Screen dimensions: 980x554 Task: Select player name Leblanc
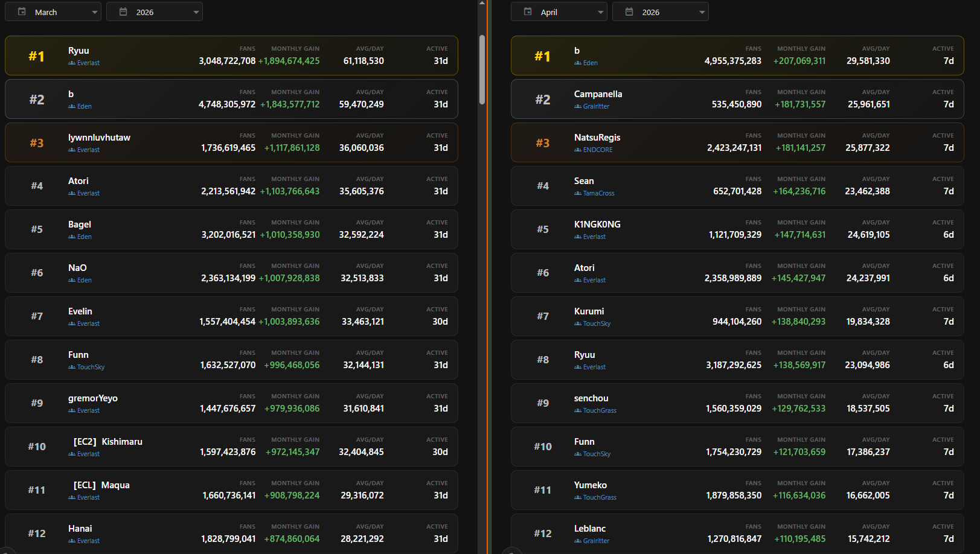590,529
